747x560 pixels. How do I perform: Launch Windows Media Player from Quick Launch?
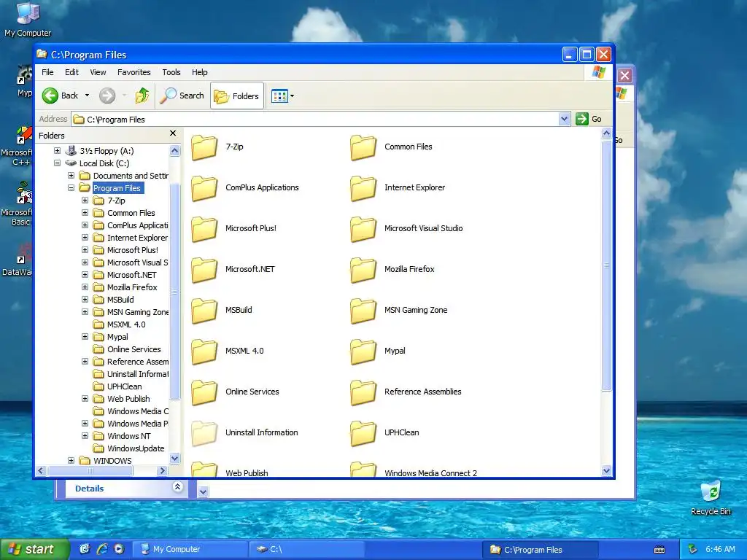click(x=119, y=549)
